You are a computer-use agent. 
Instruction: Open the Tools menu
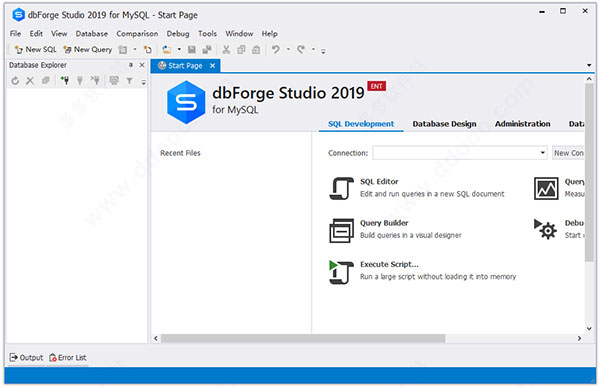[x=207, y=34]
